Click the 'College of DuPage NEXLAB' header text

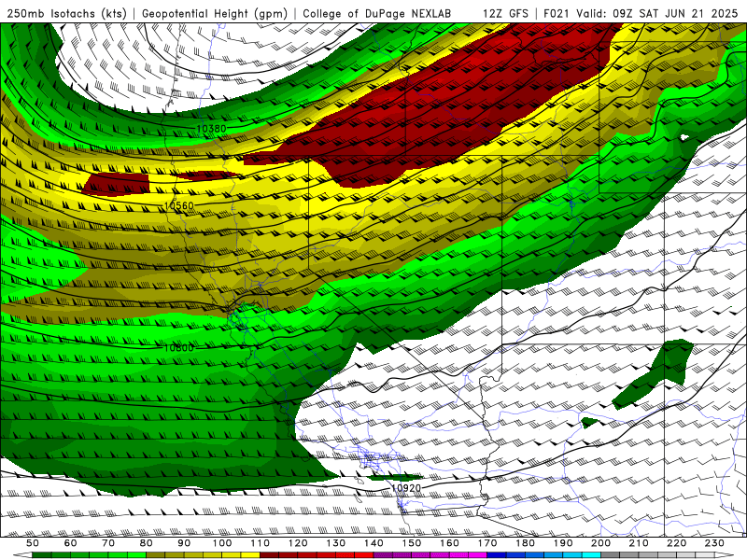pyautogui.click(x=377, y=13)
